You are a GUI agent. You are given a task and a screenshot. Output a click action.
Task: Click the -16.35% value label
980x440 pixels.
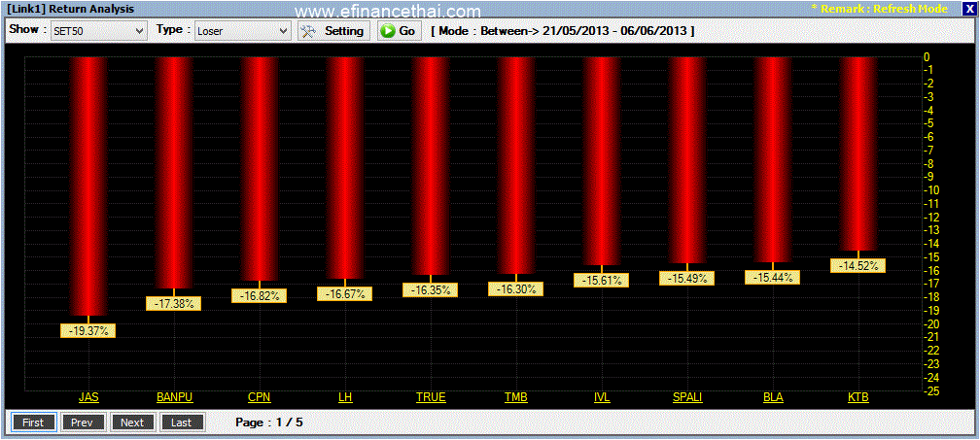tap(431, 289)
